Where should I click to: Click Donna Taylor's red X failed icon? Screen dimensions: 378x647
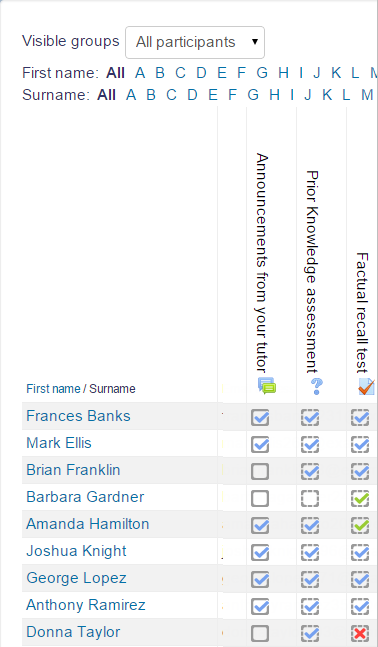[360, 633]
